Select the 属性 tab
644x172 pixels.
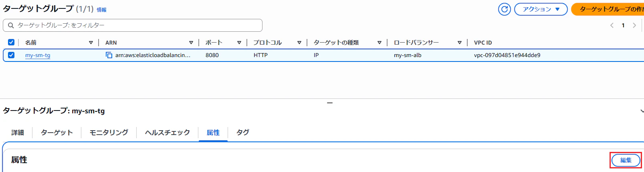pyautogui.click(x=213, y=132)
